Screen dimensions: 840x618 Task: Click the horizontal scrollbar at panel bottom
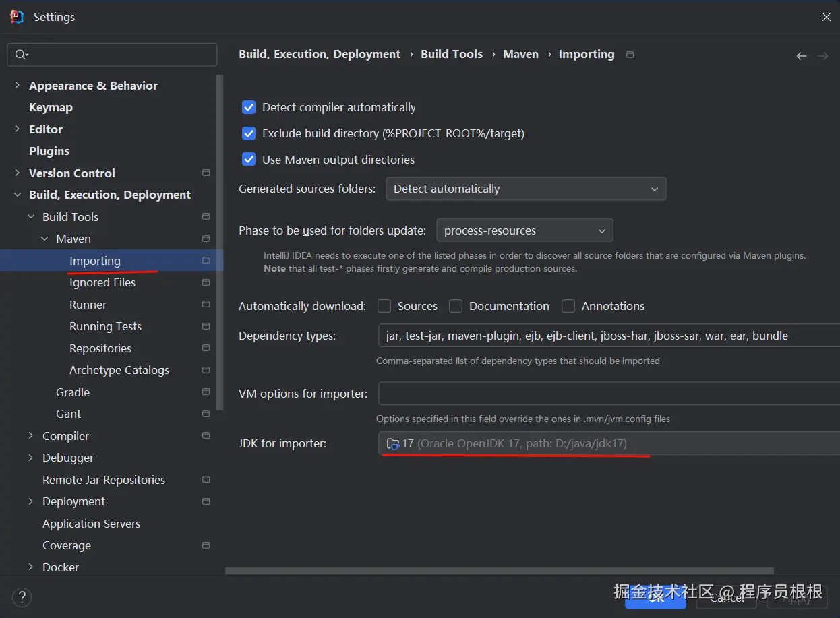[x=500, y=571]
